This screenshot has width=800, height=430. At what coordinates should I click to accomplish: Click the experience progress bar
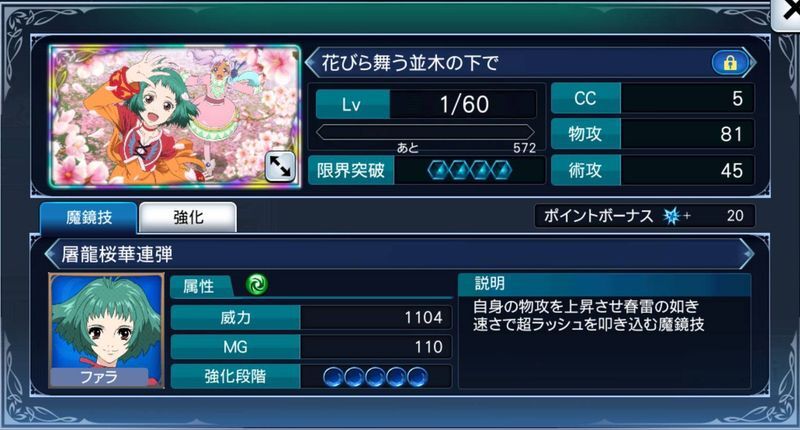(425, 133)
